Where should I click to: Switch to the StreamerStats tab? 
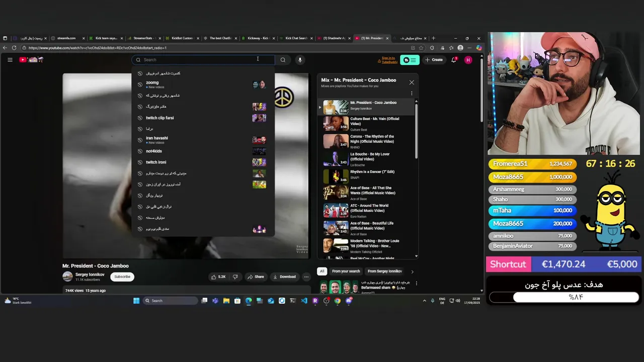point(143,38)
